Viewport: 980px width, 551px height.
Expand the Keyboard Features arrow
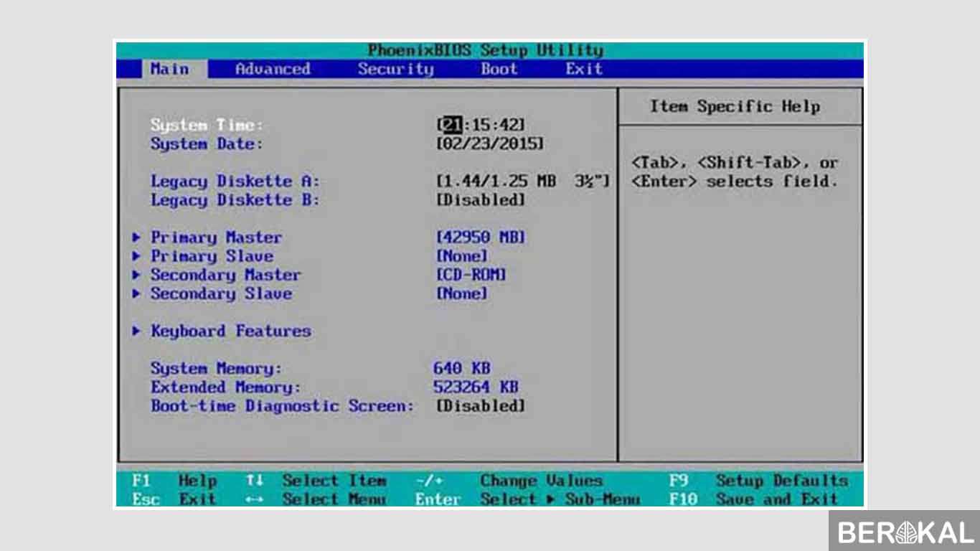tap(136, 331)
